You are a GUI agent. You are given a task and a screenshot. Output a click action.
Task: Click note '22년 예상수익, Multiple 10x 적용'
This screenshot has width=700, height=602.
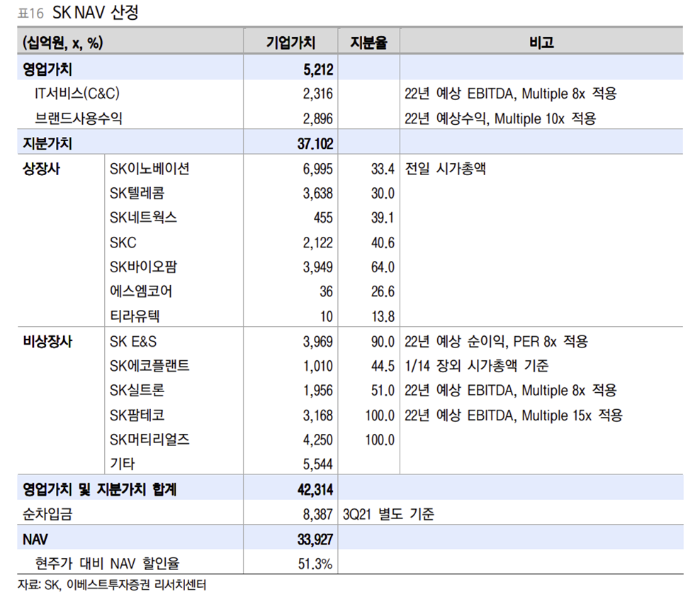(500, 118)
